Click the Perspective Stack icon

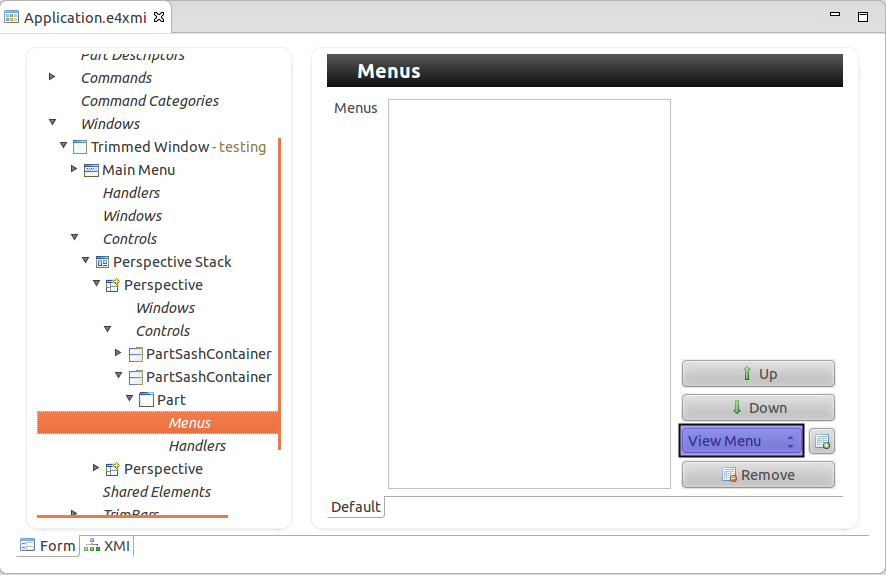pos(102,262)
